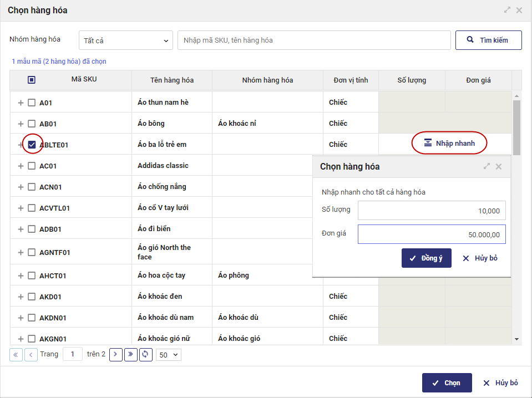Image resolution: width=532 pixels, height=398 pixels.
Task: Uncheck the ABLTE01 product checkbox
Action: point(32,145)
